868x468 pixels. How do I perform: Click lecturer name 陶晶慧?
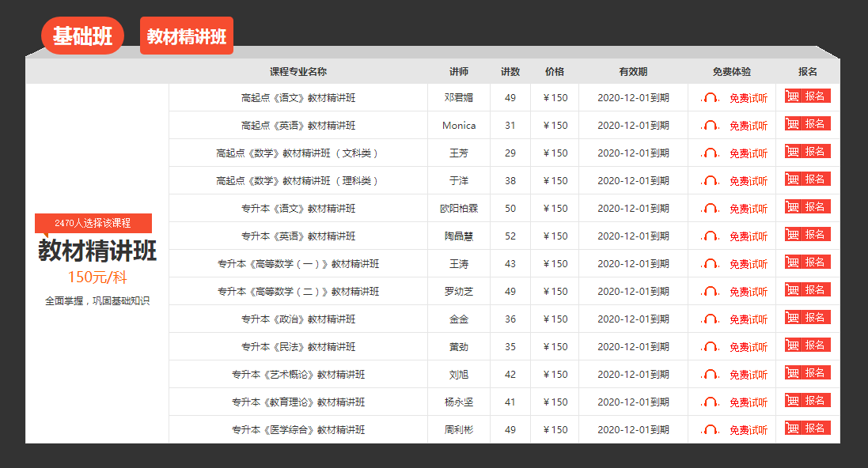click(459, 236)
